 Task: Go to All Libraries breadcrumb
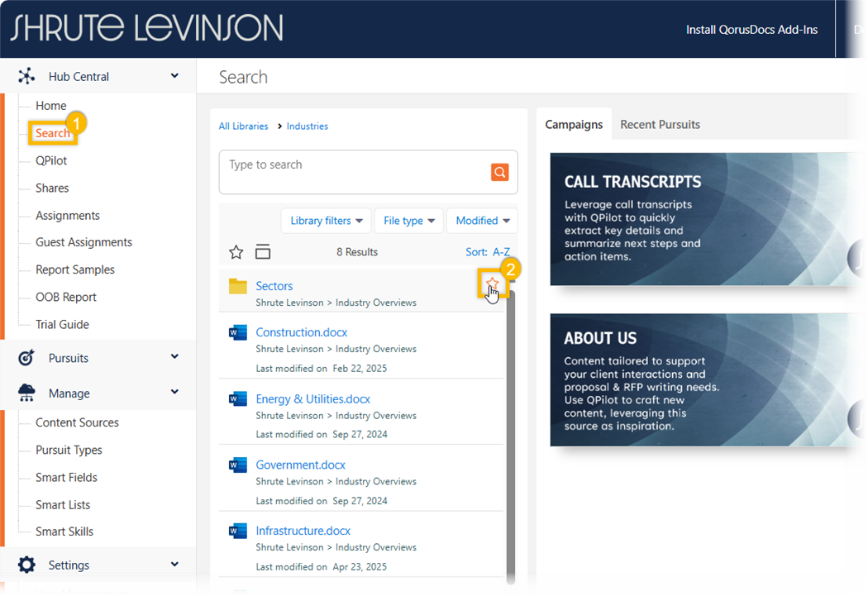pyautogui.click(x=243, y=126)
